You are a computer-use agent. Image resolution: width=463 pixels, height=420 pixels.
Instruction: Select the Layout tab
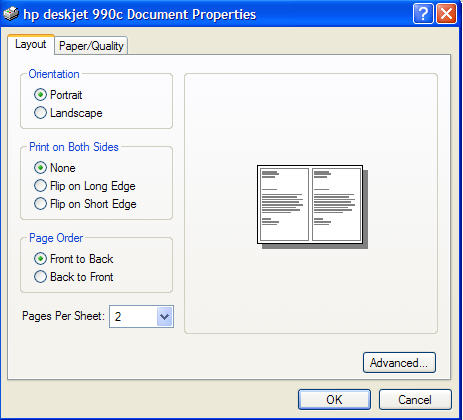(x=31, y=44)
